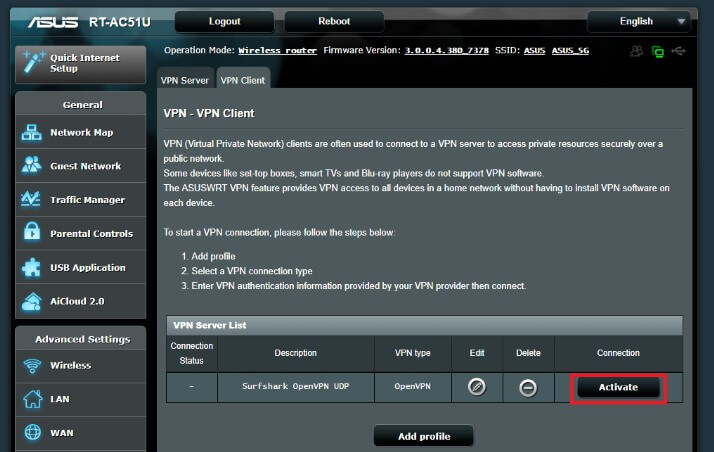Open the firmware version link
The image size is (714, 452).
(x=446, y=50)
